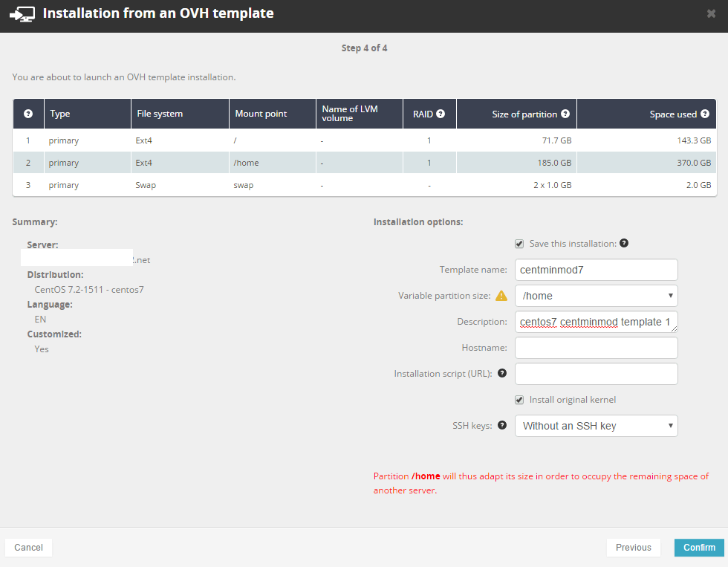Click the EN language value

pyautogui.click(x=40, y=320)
